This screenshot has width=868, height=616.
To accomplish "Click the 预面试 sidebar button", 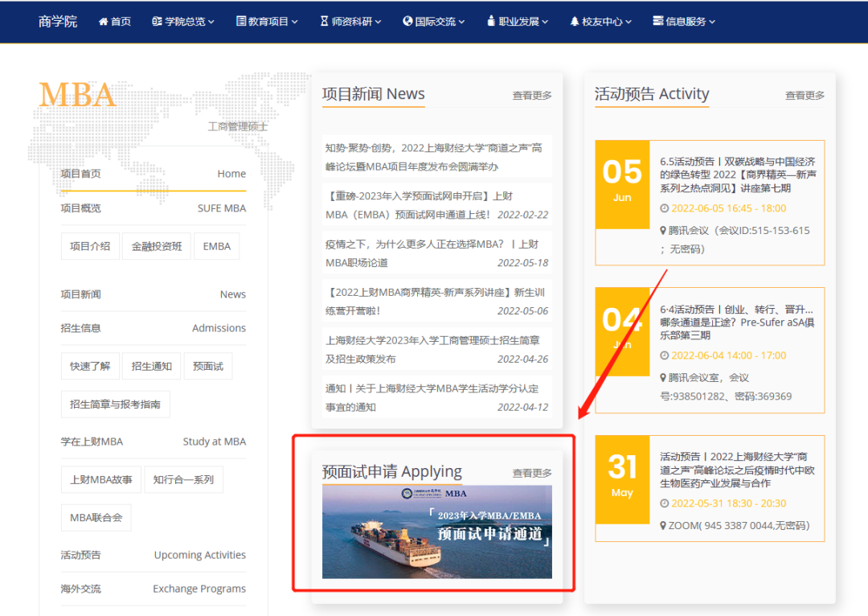I will tap(207, 366).
